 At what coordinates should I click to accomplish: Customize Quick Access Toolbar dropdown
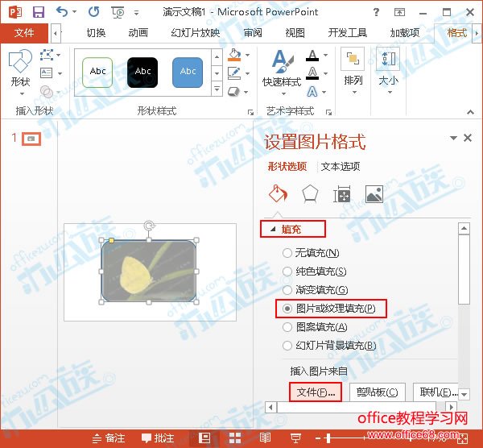(136, 13)
